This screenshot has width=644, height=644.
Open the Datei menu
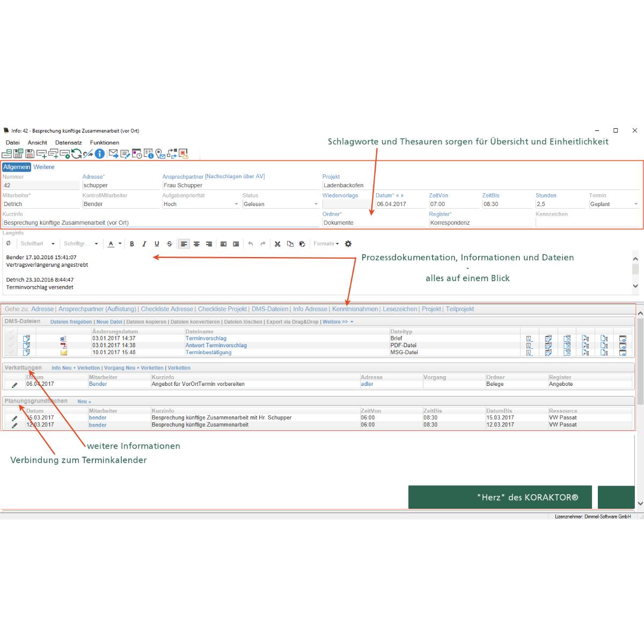(x=12, y=143)
